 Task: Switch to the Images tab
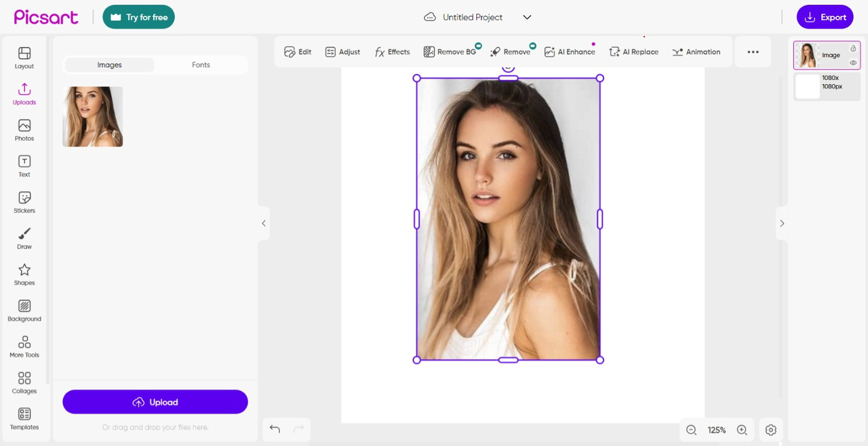pyautogui.click(x=109, y=65)
